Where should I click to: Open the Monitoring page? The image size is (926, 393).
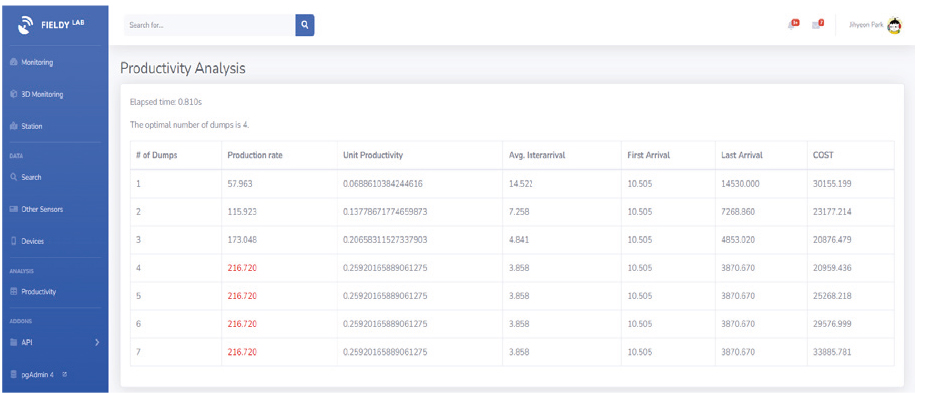(37, 62)
